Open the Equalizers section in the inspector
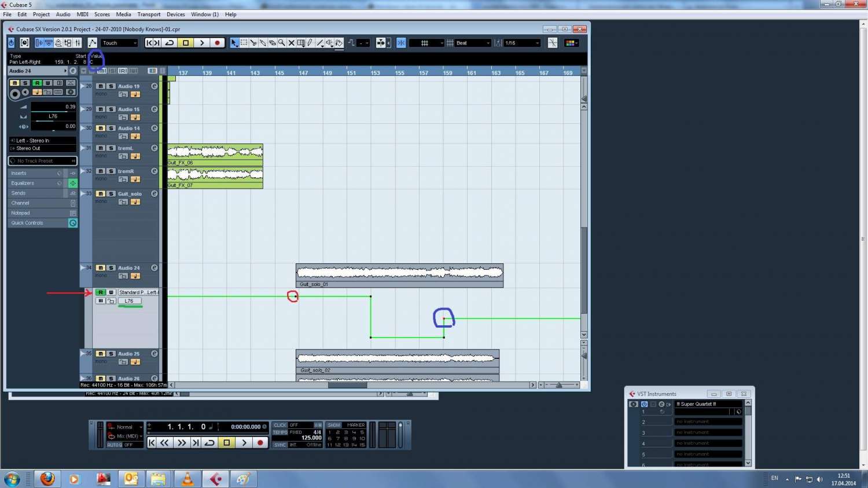Screen dimensions: 868x488 point(23,183)
